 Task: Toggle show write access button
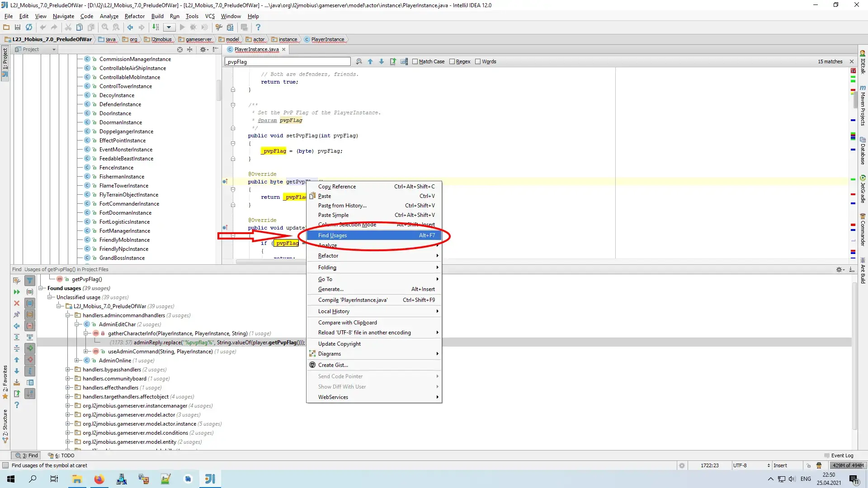point(30,360)
